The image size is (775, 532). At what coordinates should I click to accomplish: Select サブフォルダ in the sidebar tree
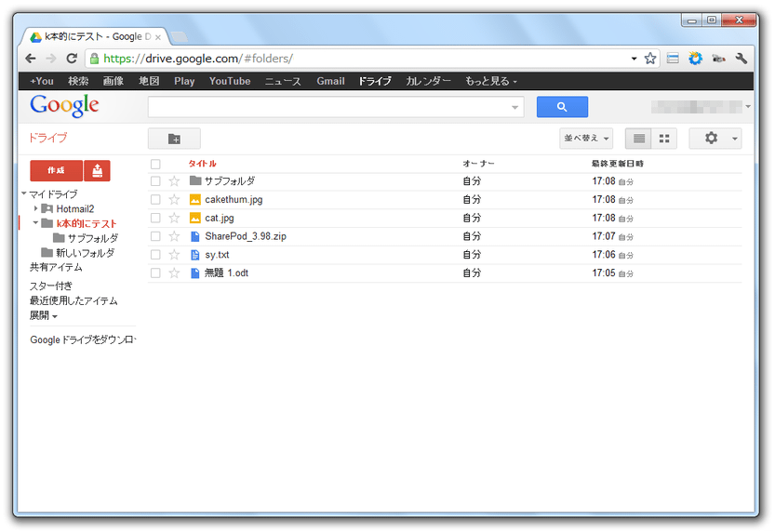(x=93, y=238)
